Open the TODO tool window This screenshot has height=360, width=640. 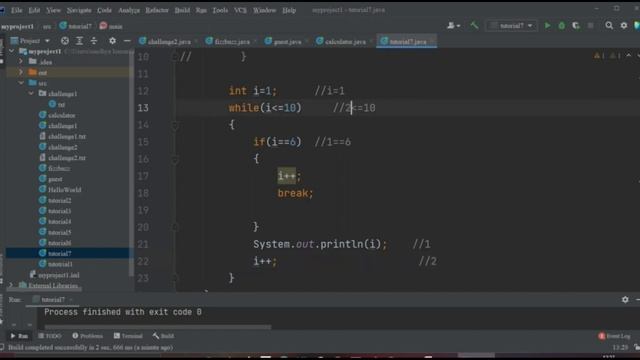pyautogui.click(x=49, y=336)
